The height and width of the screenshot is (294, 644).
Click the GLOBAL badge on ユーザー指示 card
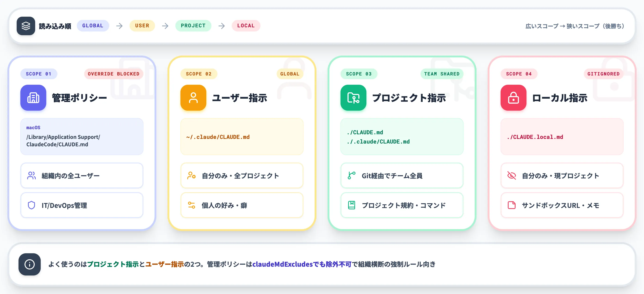click(290, 74)
